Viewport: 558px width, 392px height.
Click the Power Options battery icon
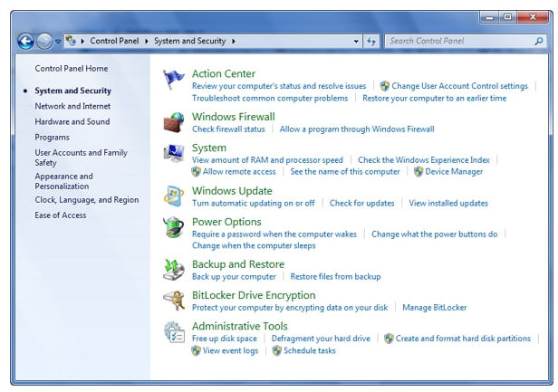(174, 228)
